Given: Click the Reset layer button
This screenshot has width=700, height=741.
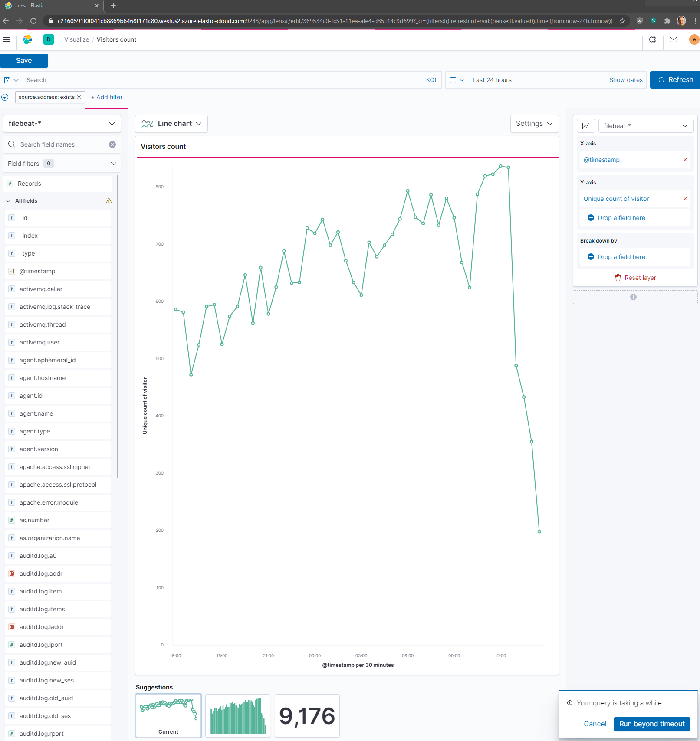Looking at the screenshot, I should tap(635, 278).
